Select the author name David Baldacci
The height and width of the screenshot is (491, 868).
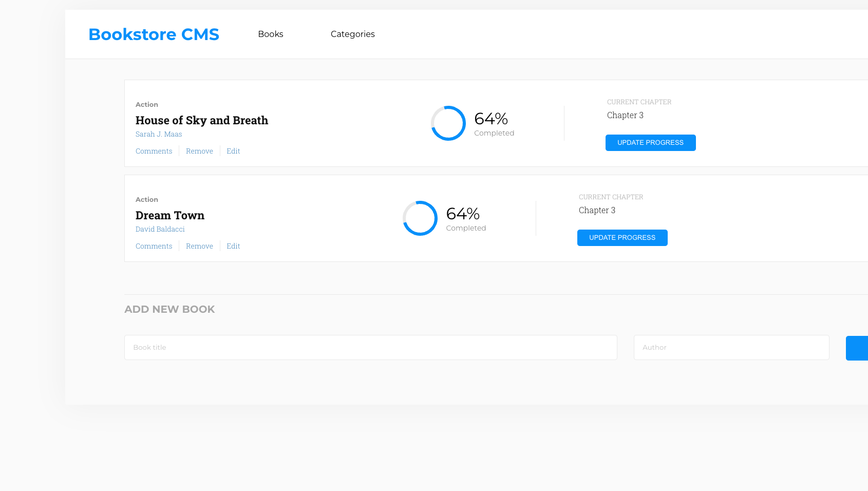[160, 229]
